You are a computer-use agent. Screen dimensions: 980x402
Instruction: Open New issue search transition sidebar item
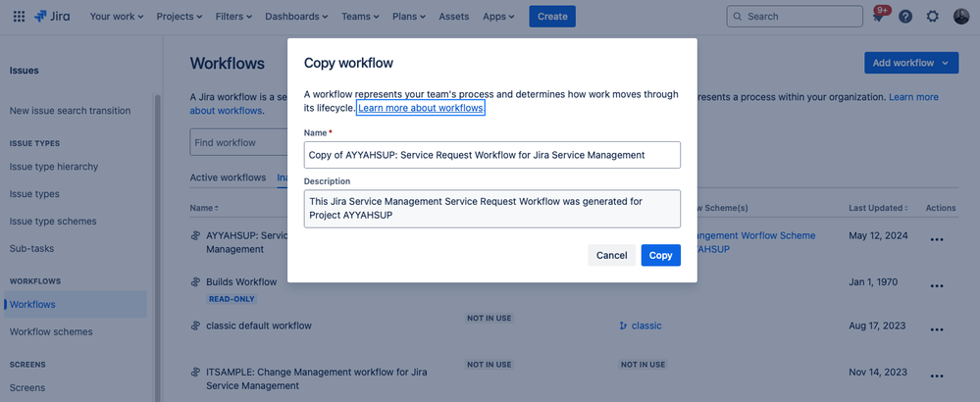[x=70, y=111]
